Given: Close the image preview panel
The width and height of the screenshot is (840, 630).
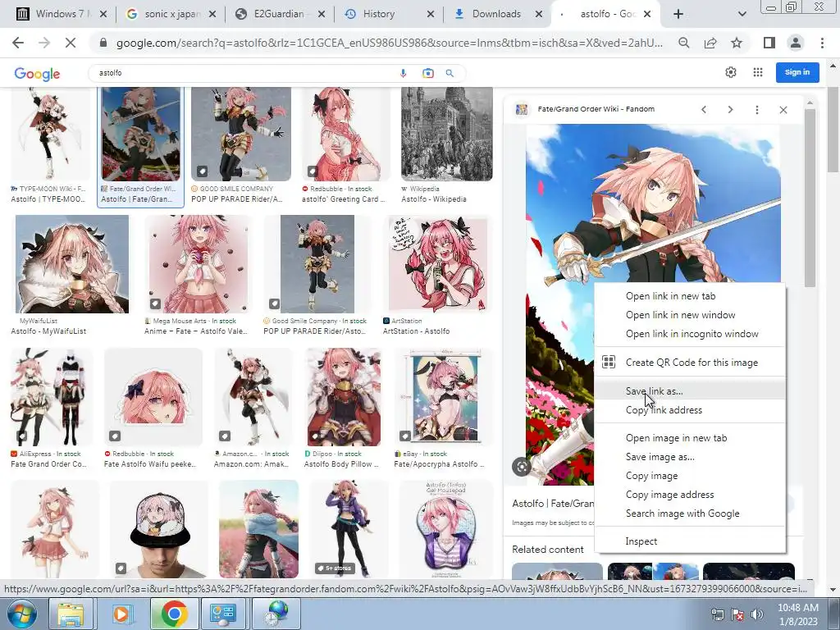Looking at the screenshot, I should coord(783,109).
